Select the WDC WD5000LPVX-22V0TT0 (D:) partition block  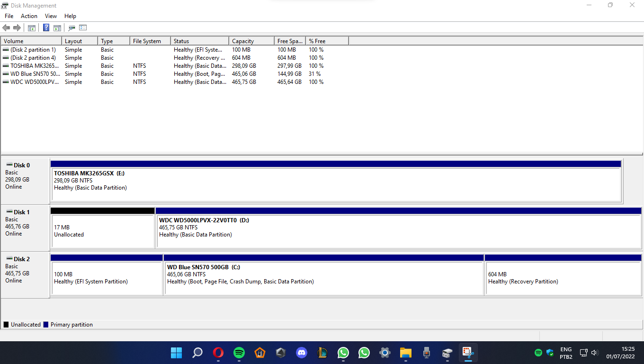pos(399,228)
